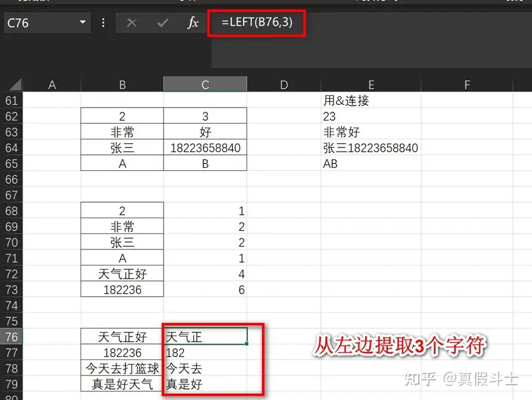532x400 pixels.
Task: Click the formula bar with =LEFT(B76,3)
Action: click(x=369, y=23)
